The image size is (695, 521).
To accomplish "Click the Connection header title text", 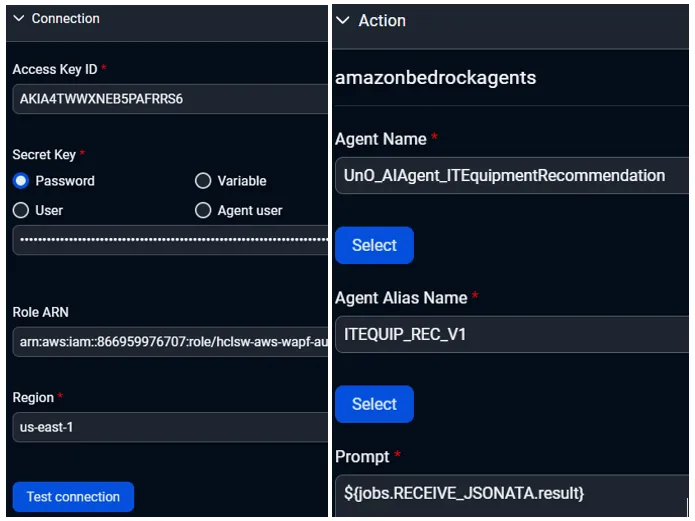I will point(65,18).
